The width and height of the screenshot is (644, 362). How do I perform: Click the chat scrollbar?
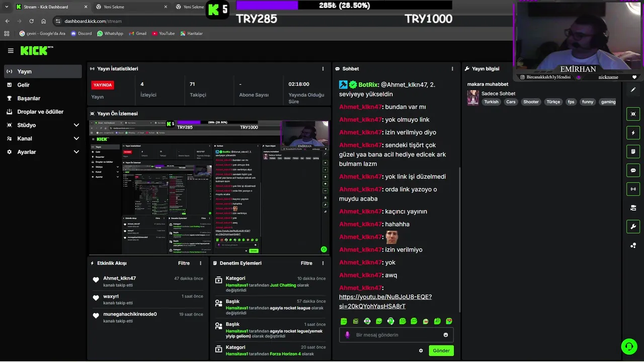coord(459,239)
